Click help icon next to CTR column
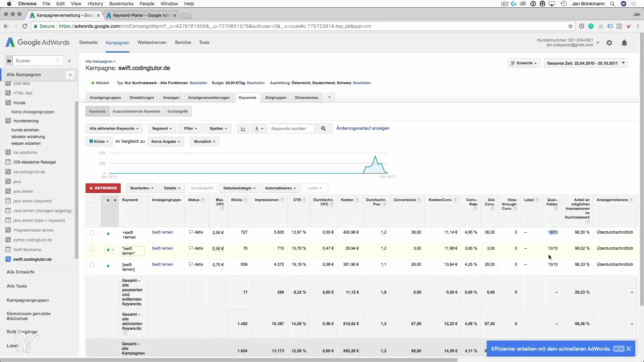 coord(304,200)
